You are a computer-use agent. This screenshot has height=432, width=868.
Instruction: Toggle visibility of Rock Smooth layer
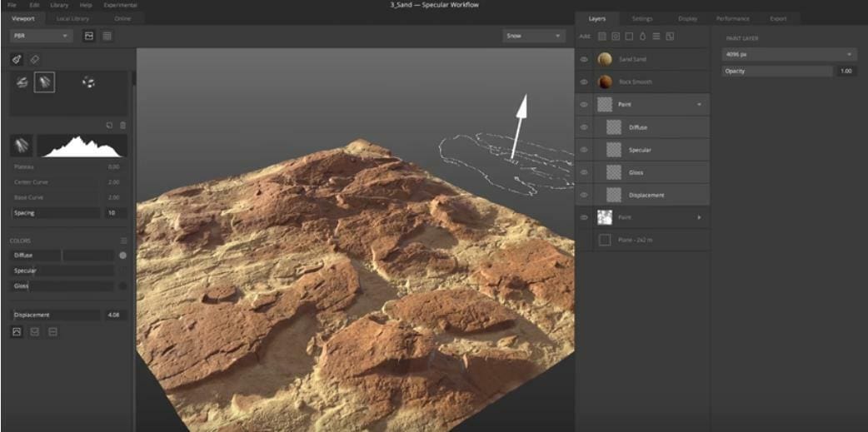[x=584, y=82]
